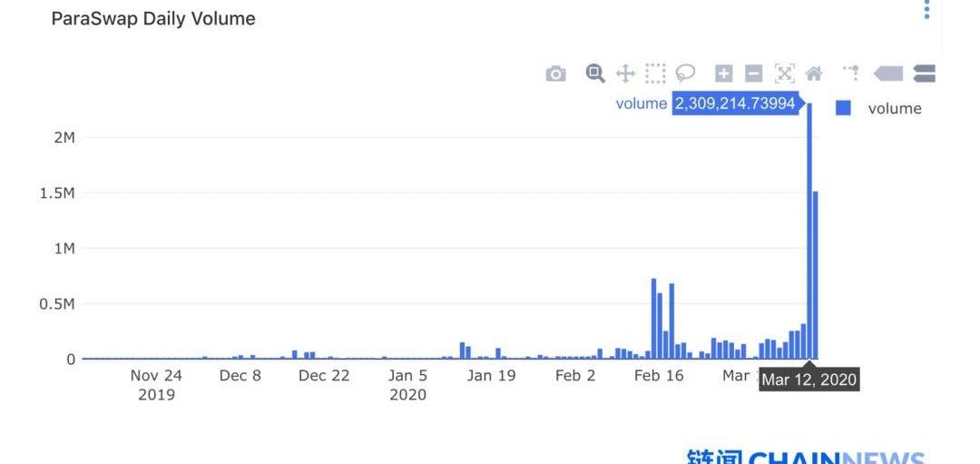Select the Zoom magnifier tool
980x464 pixels.
pos(595,74)
